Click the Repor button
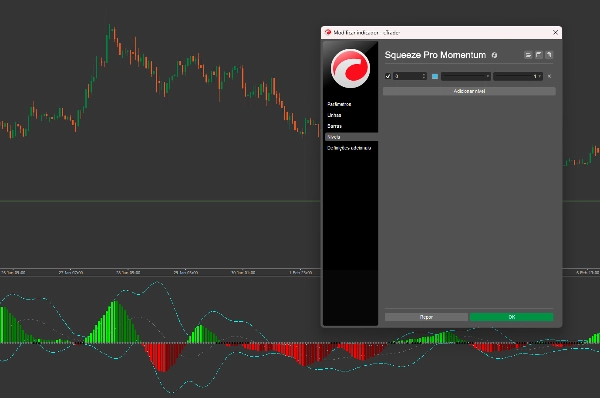The image size is (600, 398). pos(426,317)
